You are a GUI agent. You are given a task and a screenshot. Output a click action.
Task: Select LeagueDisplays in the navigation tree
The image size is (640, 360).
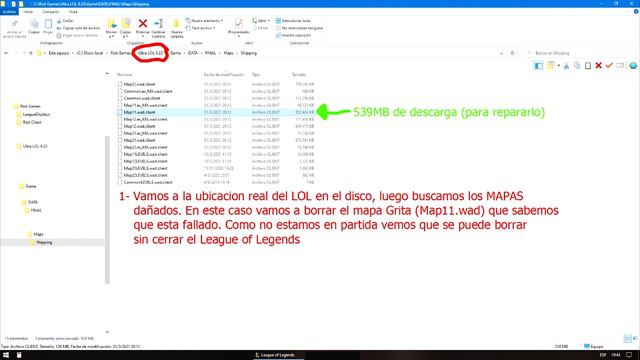(x=36, y=115)
